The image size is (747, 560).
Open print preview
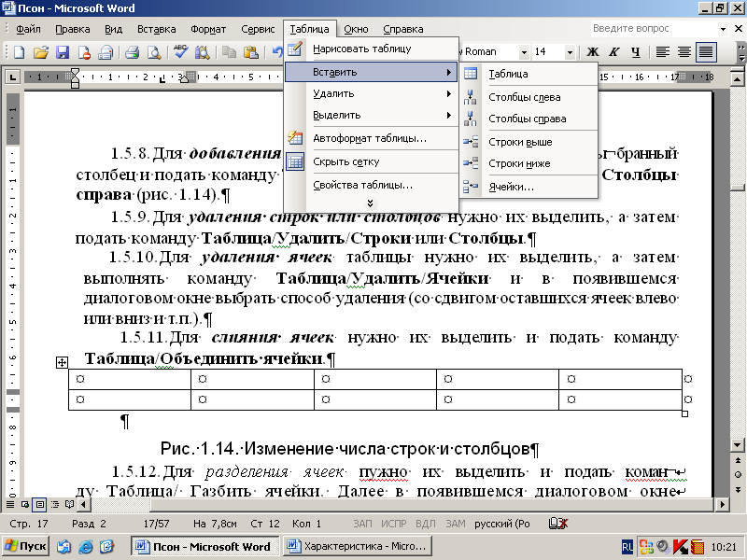[153, 52]
